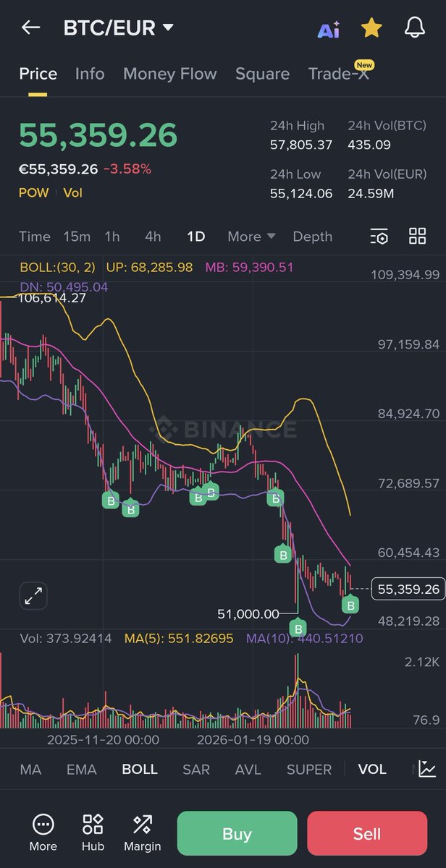
Task: Tap the 2026-01-19 00:00 date label
Action: click(253, 740)
